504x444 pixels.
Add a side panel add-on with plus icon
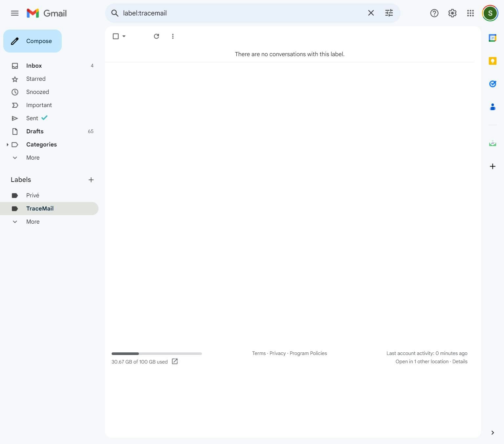(492, 166)
